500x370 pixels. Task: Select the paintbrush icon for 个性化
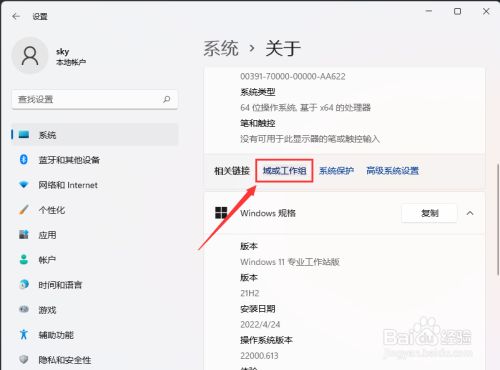click(x=24, y=210)
